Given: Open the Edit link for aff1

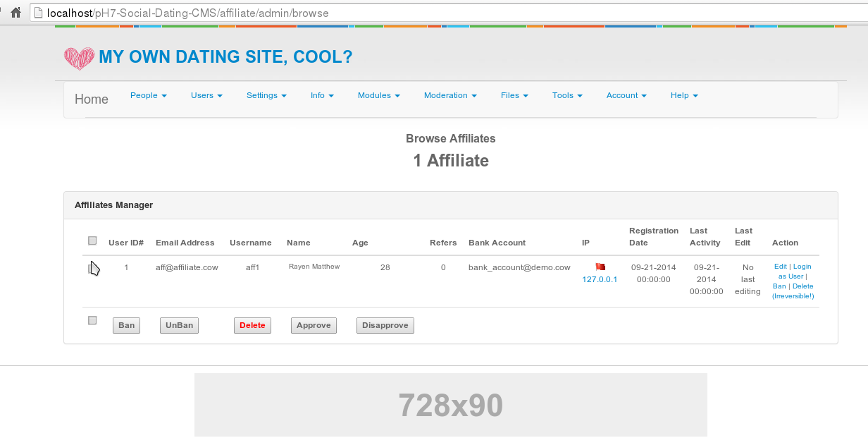Looking at the screenshot, I should tap(781, 267).
